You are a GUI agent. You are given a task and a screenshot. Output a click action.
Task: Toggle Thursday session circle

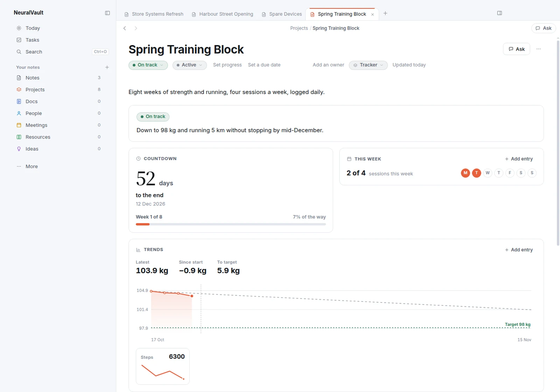tap(499, 173)
